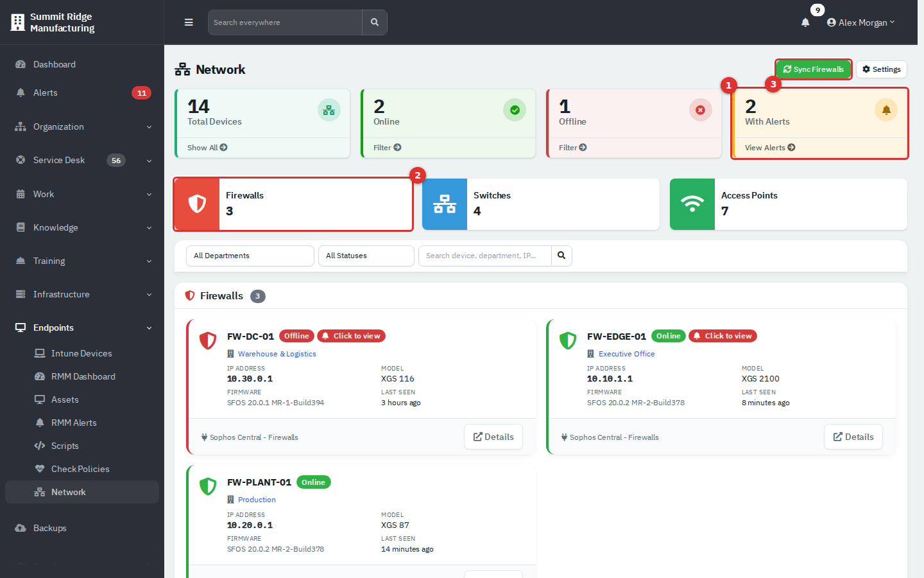Expand the Work menu
Screen dimensions: 924x578
coord(82,194)
